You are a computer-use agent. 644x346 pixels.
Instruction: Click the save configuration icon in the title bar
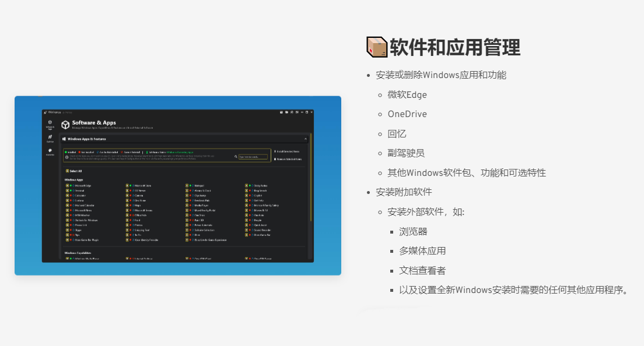coord(281,112)
